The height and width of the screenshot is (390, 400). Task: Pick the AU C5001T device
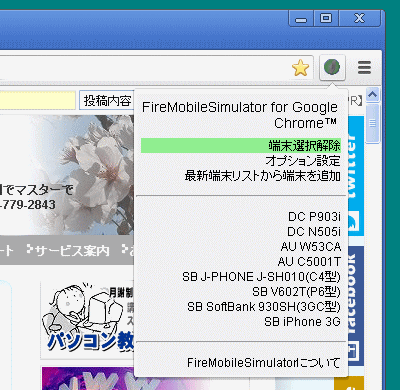[309, 262]
